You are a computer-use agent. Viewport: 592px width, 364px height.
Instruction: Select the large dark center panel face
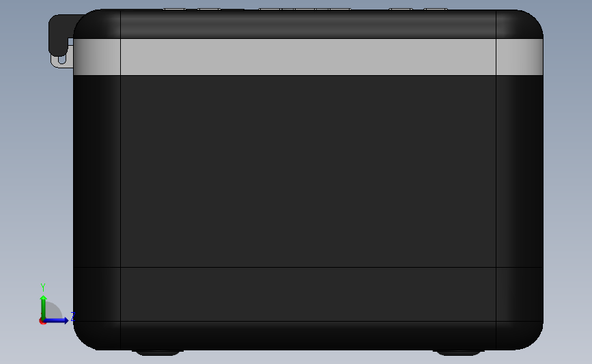308,171
